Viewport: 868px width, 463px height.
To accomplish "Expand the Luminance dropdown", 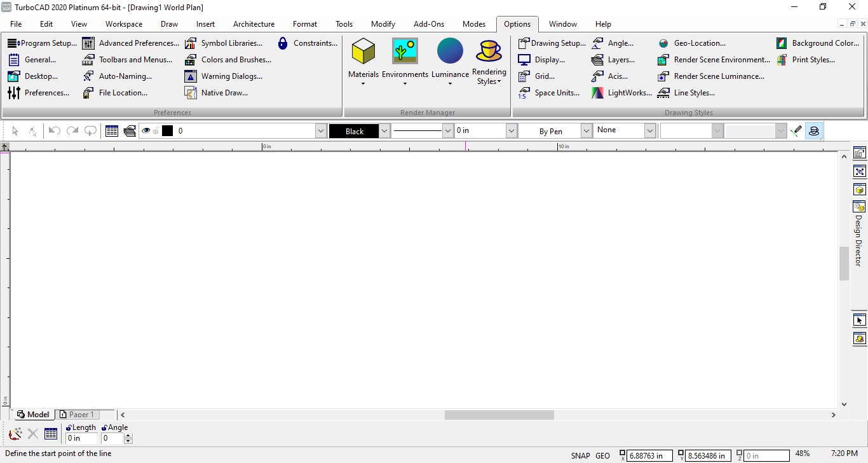I will tap(450, 83).
